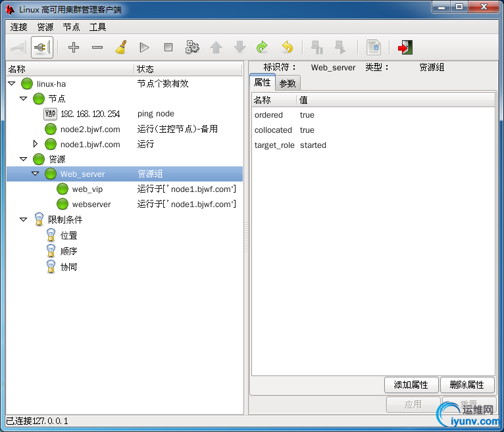The height and width of the screenshot is (432, 504).
Task: Click the bulb icon beside 位置
Action: coord(51,235)
